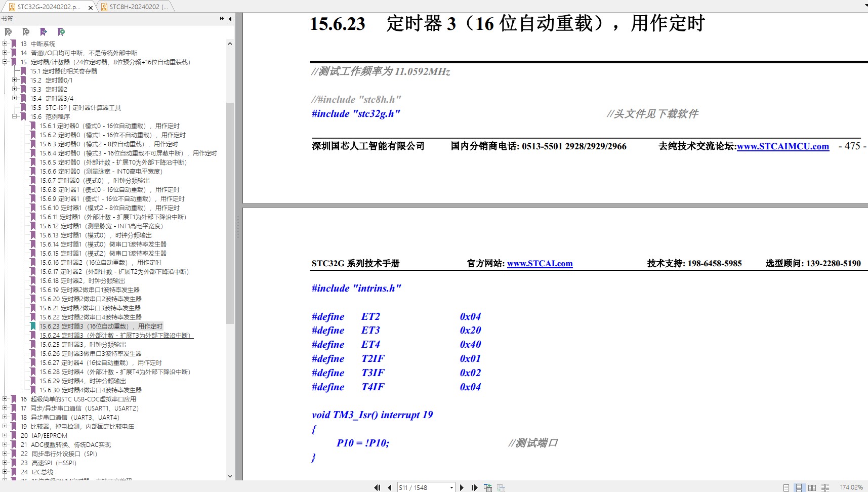Open the www.STCAI.com official website link
The height and width of the screenshot is (492, 868).
tap(540, 263)
